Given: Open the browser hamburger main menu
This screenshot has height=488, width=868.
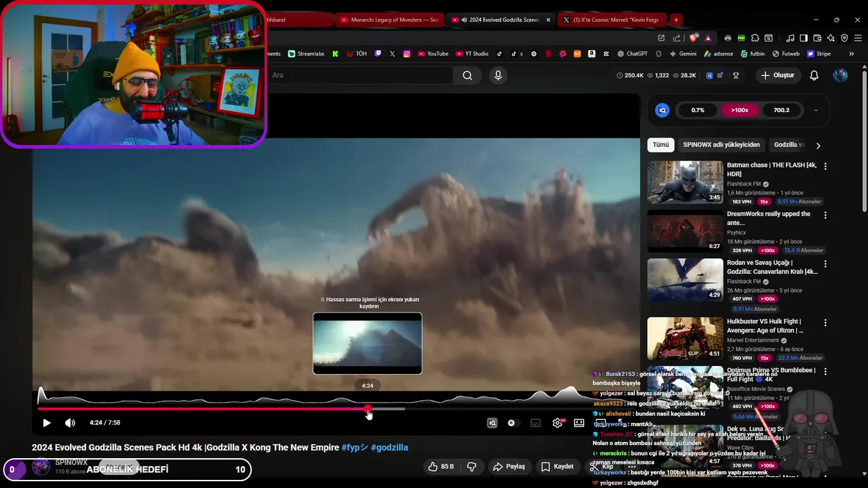Looking at the screenshot, I should click(x=857, y=38).
